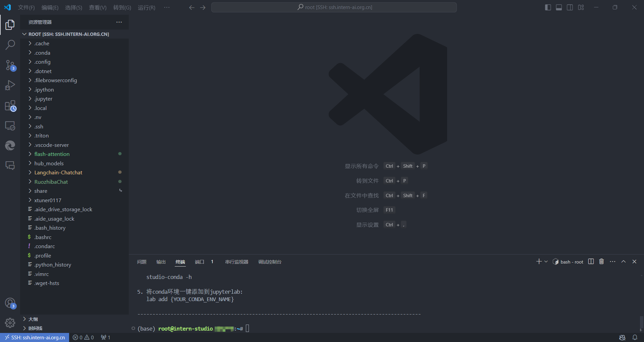The height and width of the screenshot is (342, 644).
Task: Kill terminal with trash icon
Action: coord(601,262)
